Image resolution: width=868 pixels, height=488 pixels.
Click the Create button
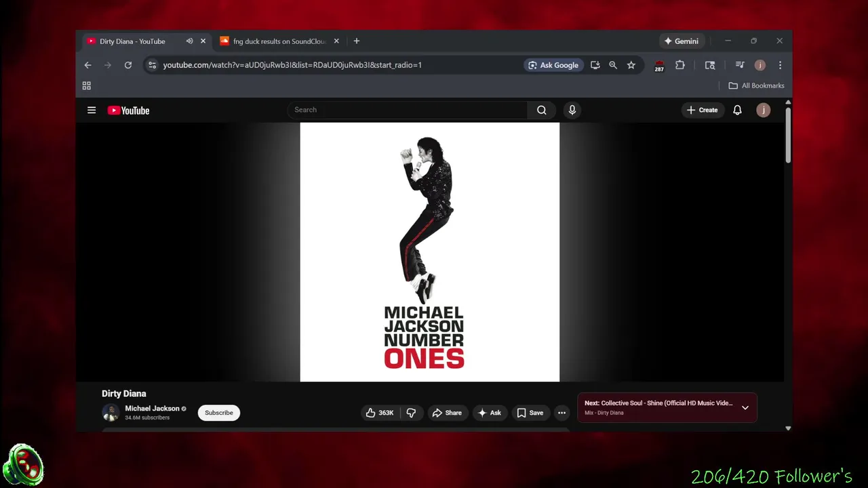point(702,110)
